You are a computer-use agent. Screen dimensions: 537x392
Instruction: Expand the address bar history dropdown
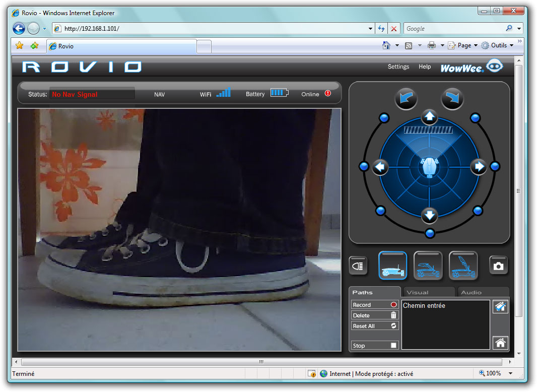[x=371, y=29]
